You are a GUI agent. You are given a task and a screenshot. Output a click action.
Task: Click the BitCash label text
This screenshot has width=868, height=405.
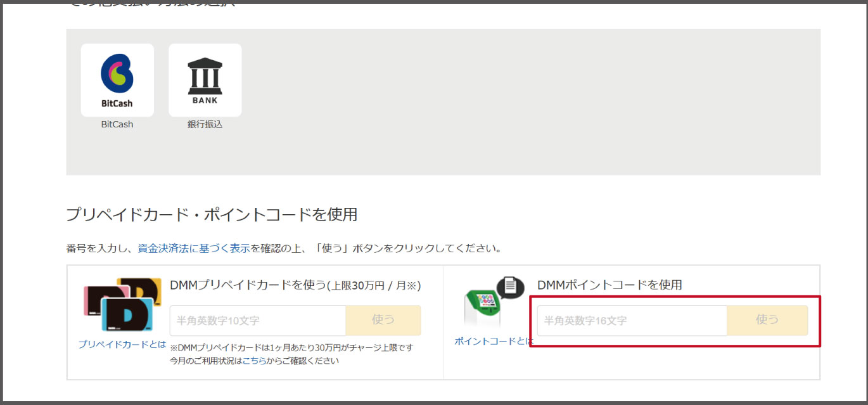pyautogui.click(x=117, y=124)
